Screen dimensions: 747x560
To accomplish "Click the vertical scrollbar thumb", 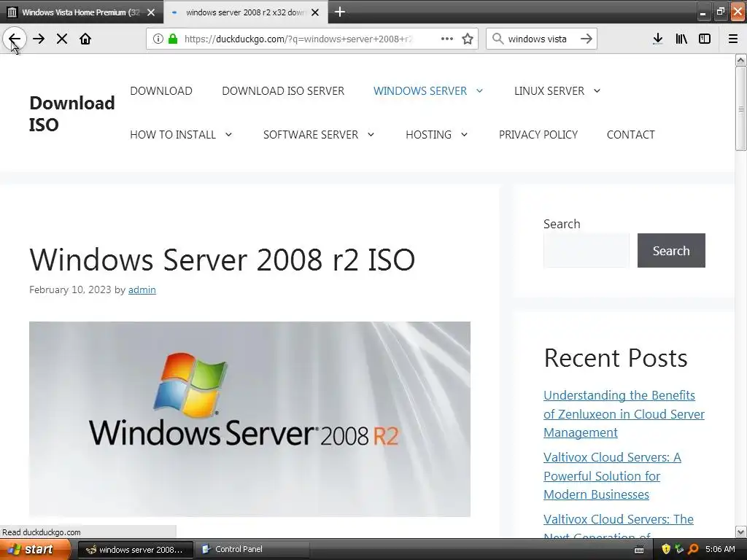I will pos(740,109).
